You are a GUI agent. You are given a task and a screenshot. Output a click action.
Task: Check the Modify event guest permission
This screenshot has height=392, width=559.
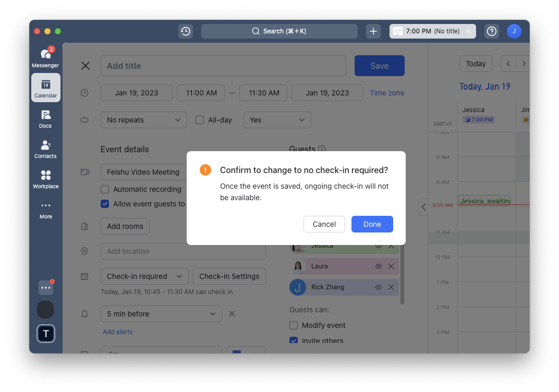click(294, 325)
